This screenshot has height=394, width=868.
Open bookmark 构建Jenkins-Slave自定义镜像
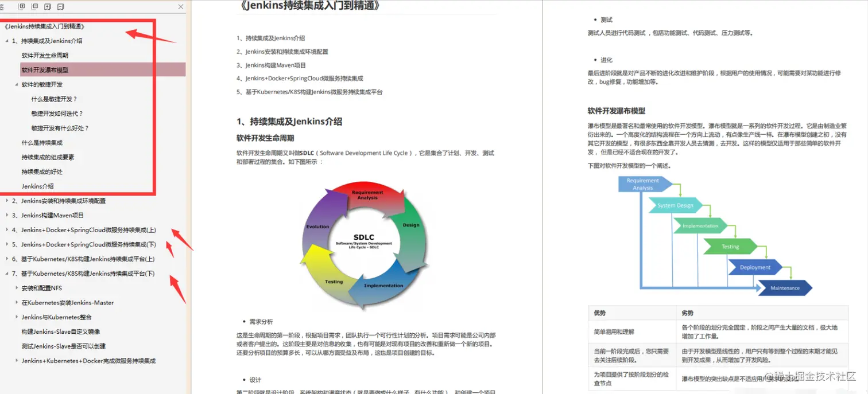click(x=61, y=331)
